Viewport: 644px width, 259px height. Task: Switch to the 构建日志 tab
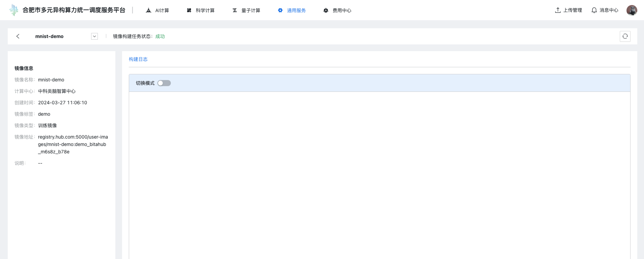click(138, 59)
